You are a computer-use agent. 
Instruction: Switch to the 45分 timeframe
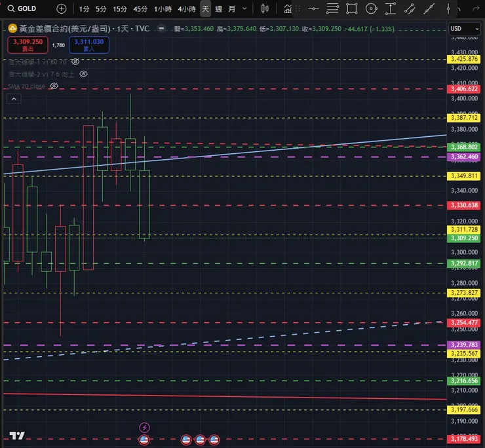point(140,9)
